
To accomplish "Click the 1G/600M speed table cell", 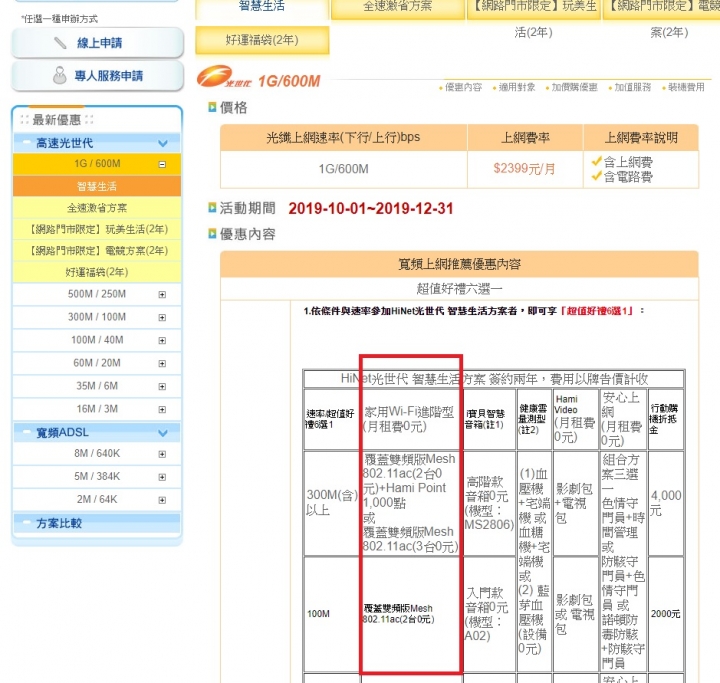I will tap(343, 169).
